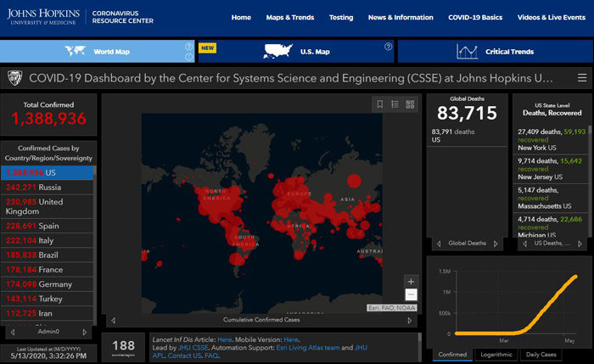The image size is (594, 364).
Task: Click the shield logo beside the dashboard title
Action: point(15,78)
